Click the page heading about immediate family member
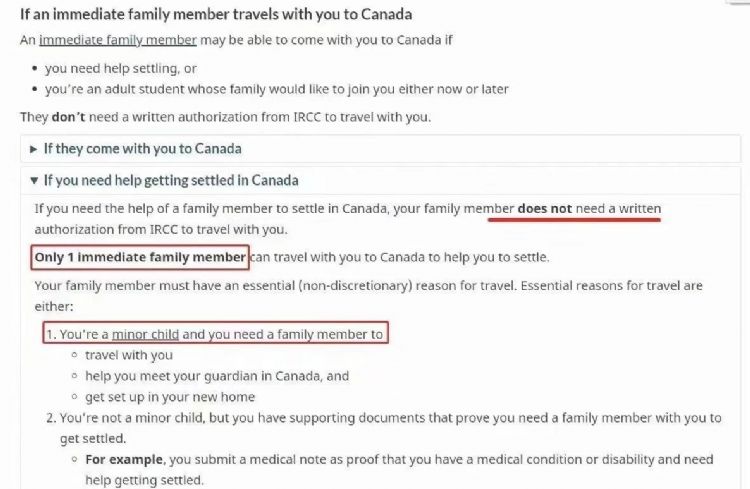This screenshot has width=750, height=489. pos(216,14)
